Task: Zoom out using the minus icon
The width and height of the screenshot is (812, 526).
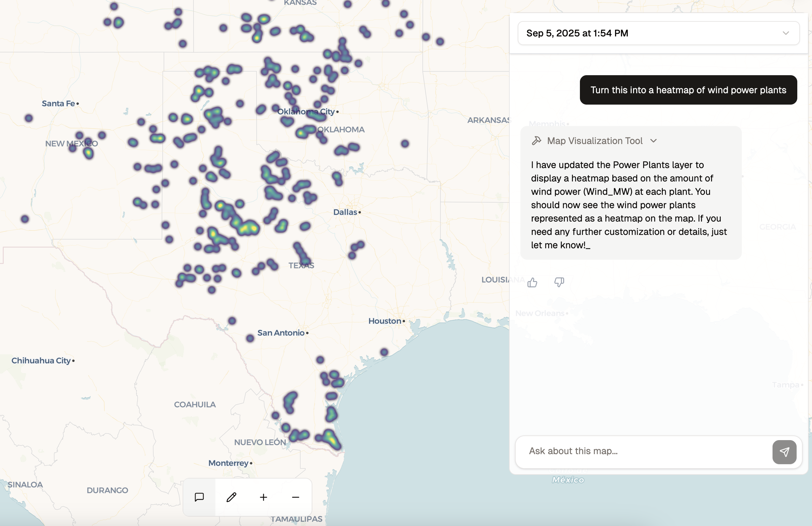Action: pos(295,497)
